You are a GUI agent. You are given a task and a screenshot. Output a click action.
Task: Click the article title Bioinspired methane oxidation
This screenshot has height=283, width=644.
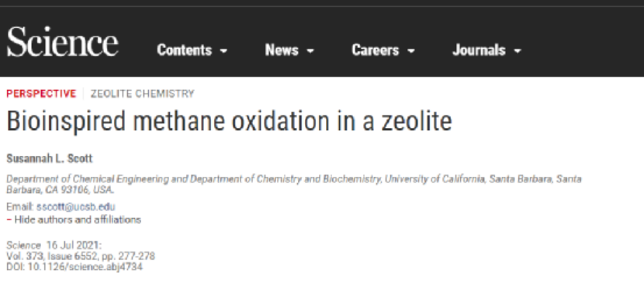229,122
